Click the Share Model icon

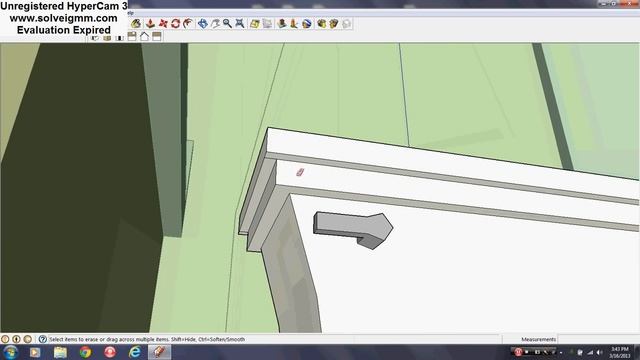pyautogui.click(x=334, y=24)
